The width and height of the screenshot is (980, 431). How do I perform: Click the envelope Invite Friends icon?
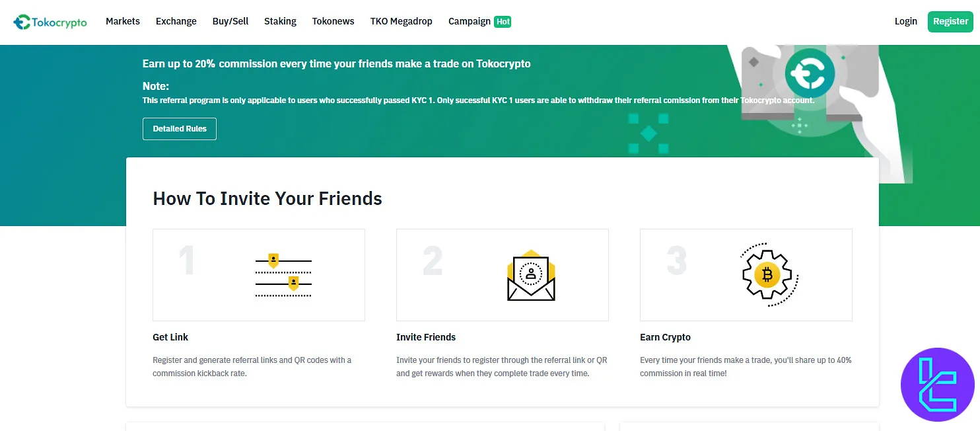531,276
